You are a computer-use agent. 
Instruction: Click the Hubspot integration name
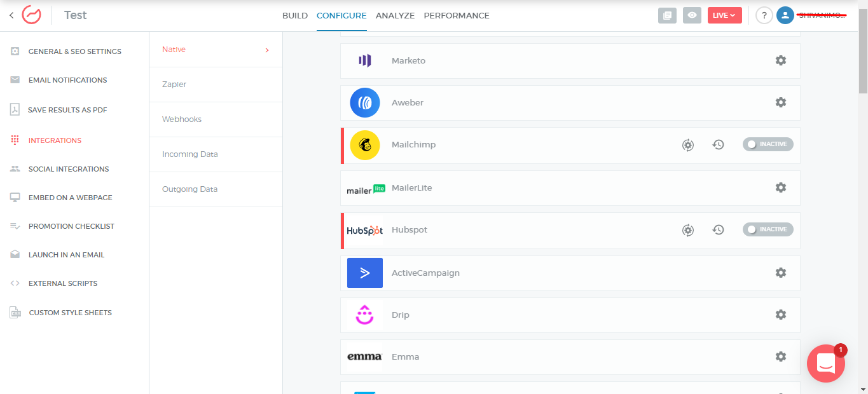410,230
